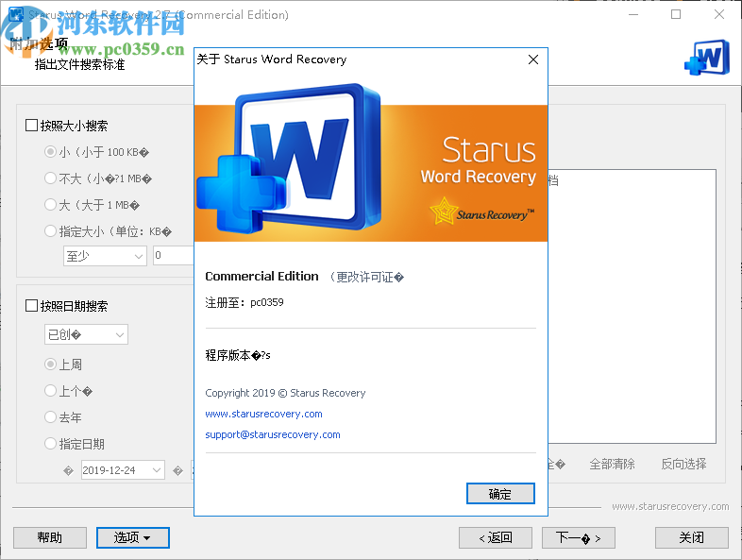Click the 帮助 help button
The height and width of the screenshot is (560, 742).
50,537
